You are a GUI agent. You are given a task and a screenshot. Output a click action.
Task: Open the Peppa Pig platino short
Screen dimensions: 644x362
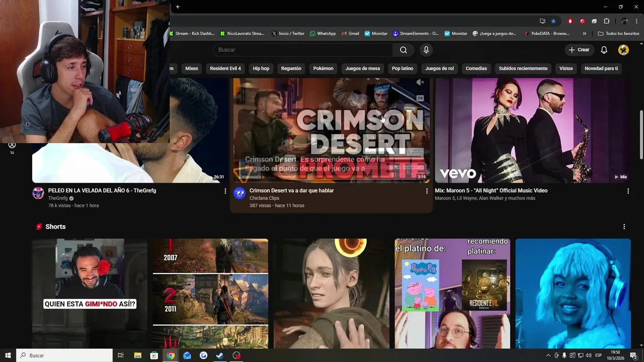(x=452, y=294)
